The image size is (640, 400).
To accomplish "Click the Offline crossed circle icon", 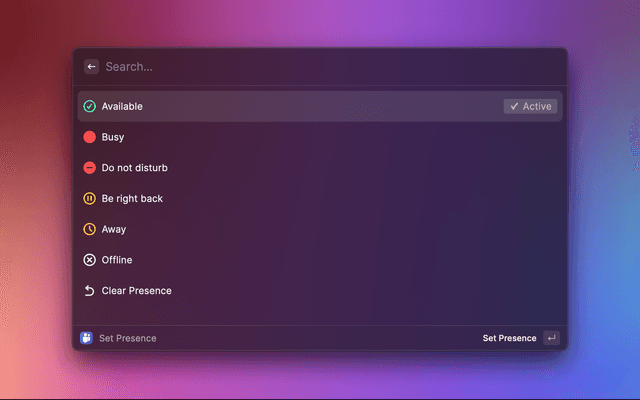I will 89,260.
